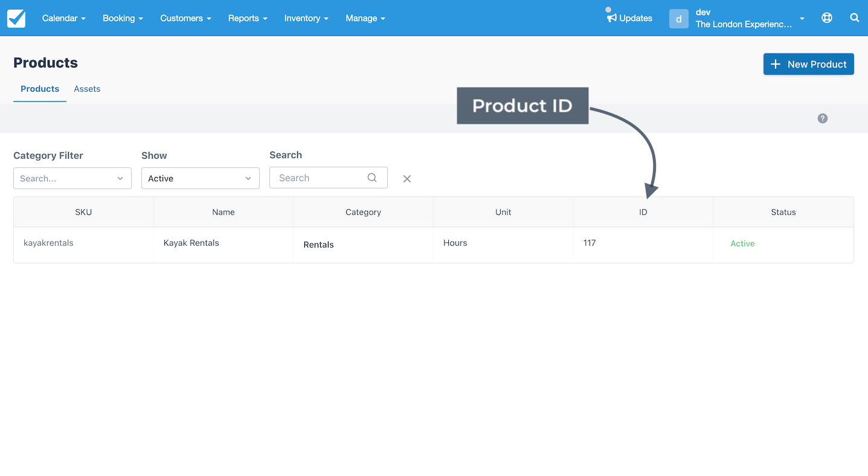
Task: Click the 'Hours' unit cell
Action: point(455,243)
